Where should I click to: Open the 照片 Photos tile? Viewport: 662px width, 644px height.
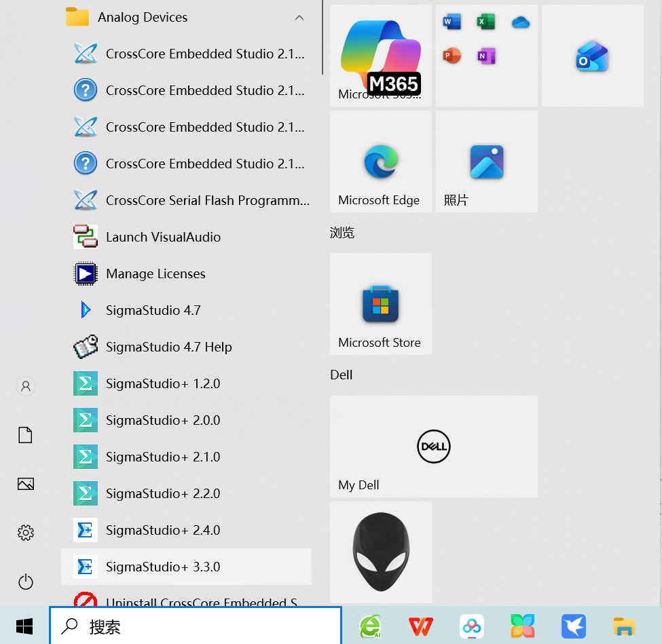pyautogui.click(x=487, y=162)
